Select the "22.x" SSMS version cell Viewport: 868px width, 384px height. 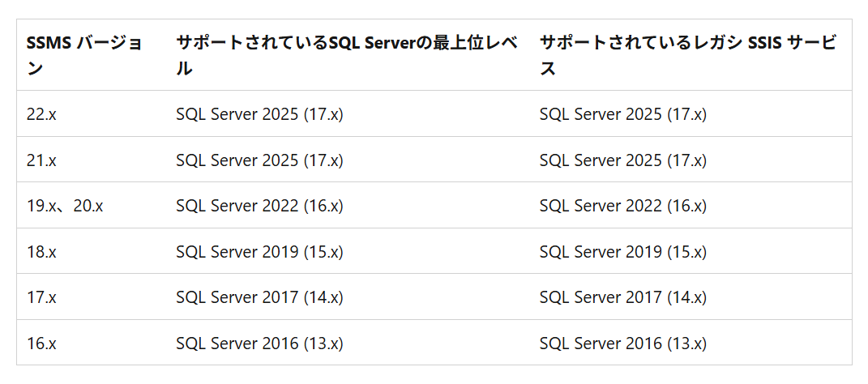click(x=41, y=114)
